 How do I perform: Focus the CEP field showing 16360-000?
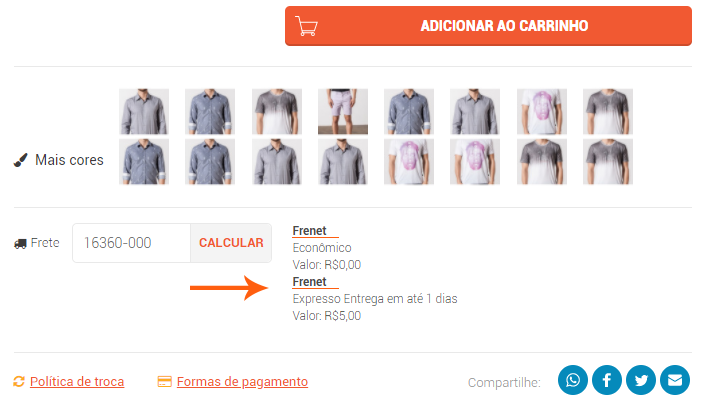point(132,243)
